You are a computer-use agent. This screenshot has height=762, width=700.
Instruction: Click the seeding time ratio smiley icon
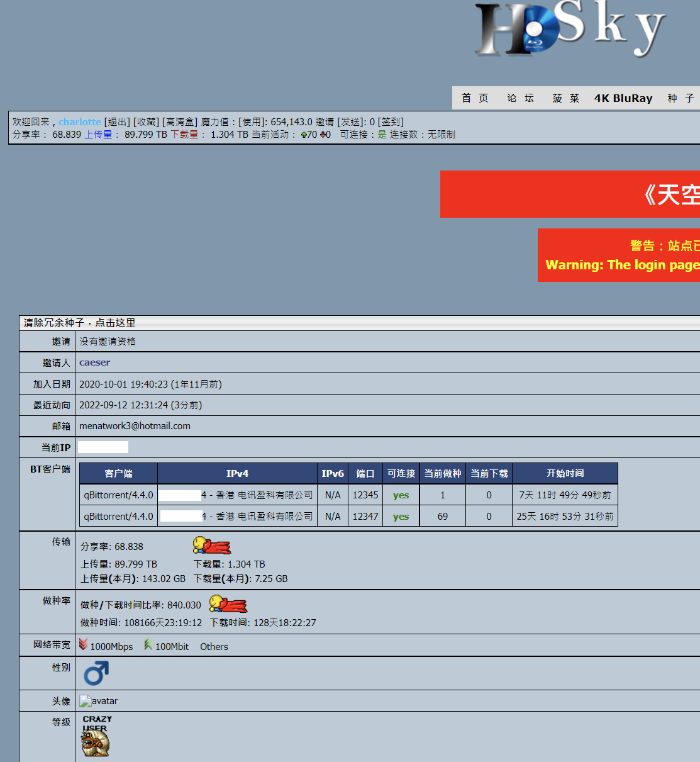[228, 605]
